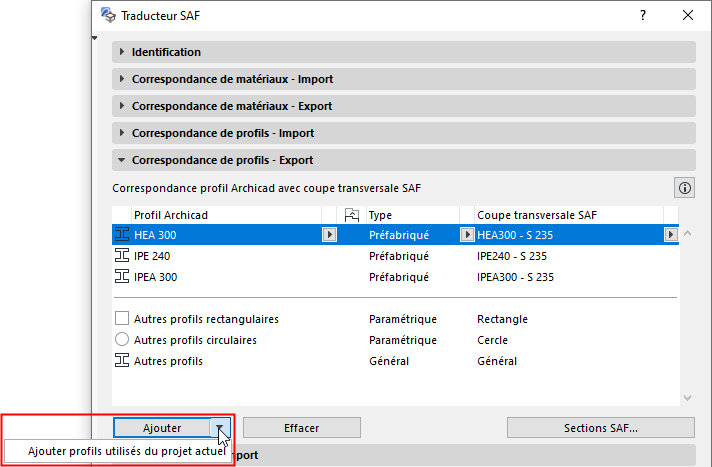
Task: Click the Type column header
Action: [x=413, y=215]
